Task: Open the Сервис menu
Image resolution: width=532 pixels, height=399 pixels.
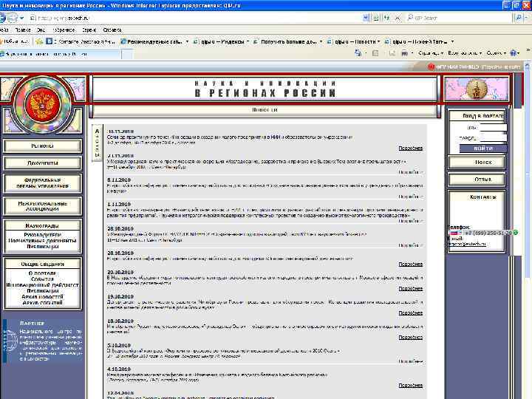Action: (89, 30)
